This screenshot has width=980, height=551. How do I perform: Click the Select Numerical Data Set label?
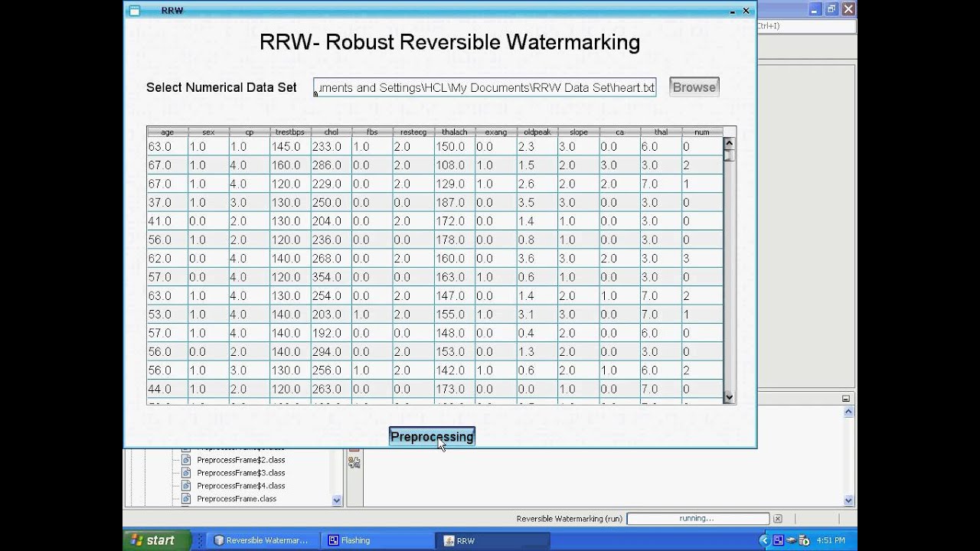(x=221, y=87)
